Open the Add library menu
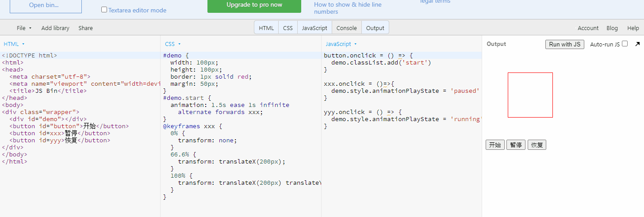The height and width of the screenshot is (217, 644). (55, 28)
